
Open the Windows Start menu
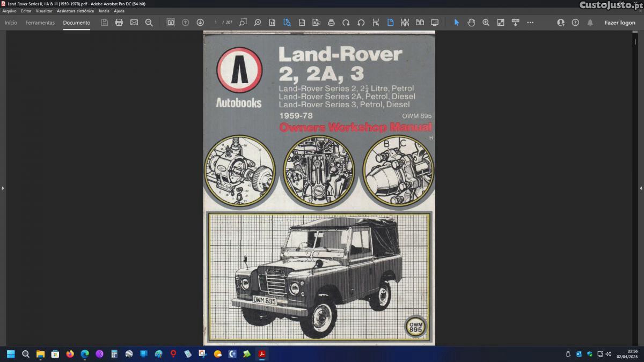coord(11,354)
